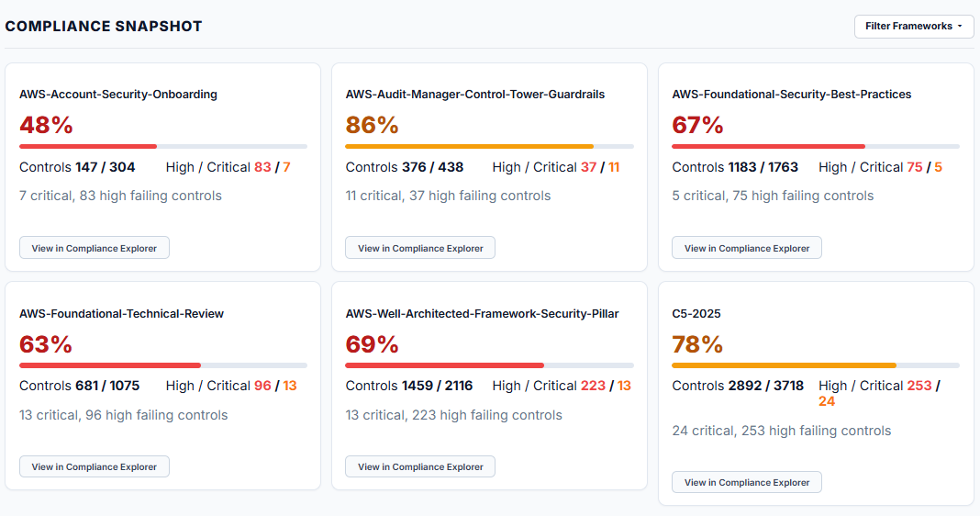The image size is (980, 516).
Task: Click the 67% progress bar of Foundational-Security-Best-Practices
Action: point(816,146)
